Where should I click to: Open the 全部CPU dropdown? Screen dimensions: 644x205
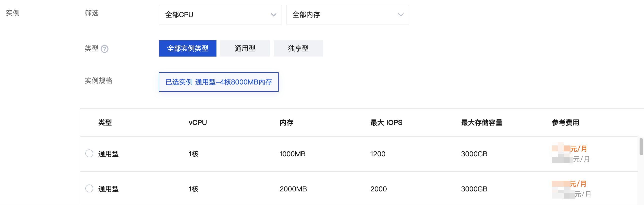(220, 15)
